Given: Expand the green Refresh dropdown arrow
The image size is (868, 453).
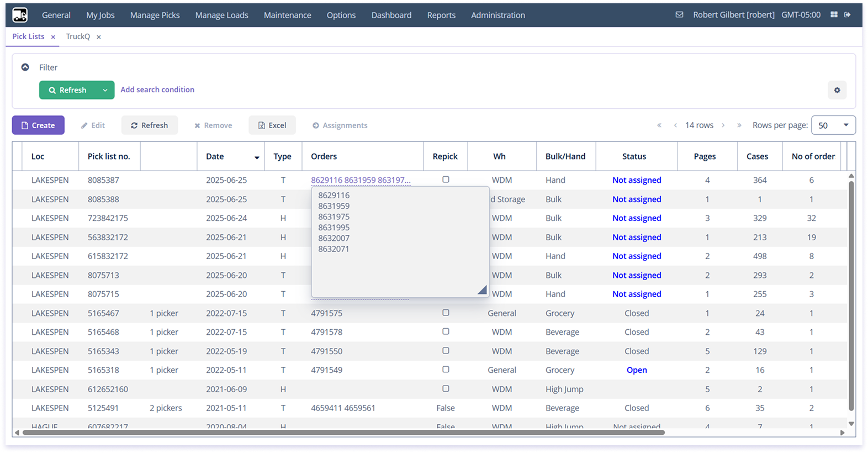Looking at the screenshot, I should 105,90.
